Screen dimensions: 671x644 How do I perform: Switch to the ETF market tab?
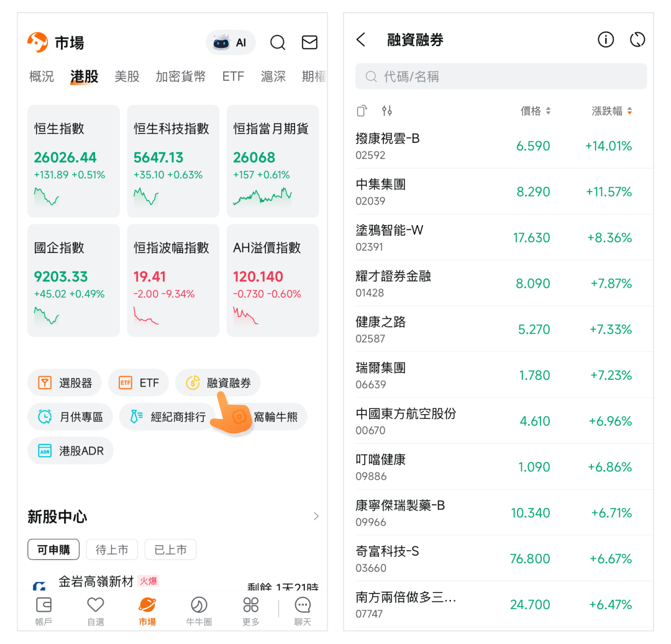pos(233,76)
